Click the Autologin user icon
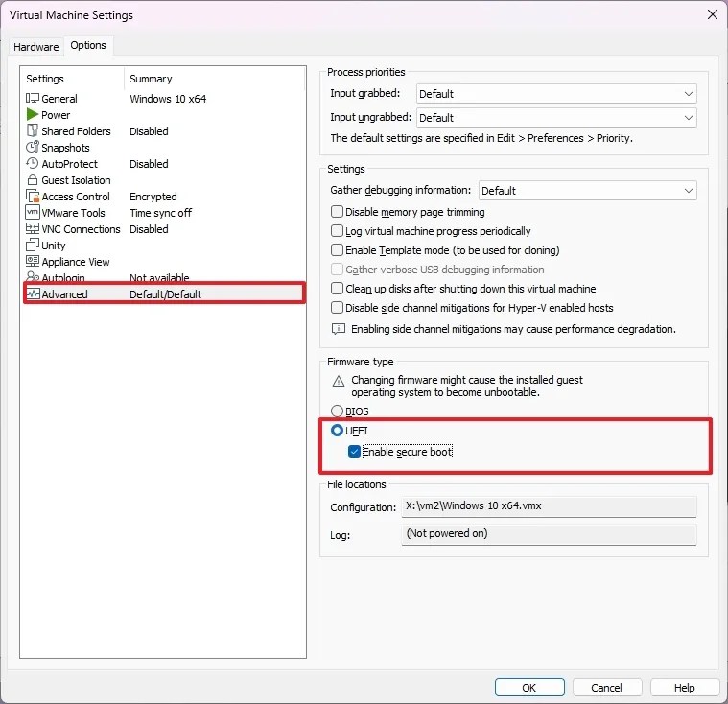The height and width of the screenshot is (704, 728). pyautogui.click(x=33, y=277)
